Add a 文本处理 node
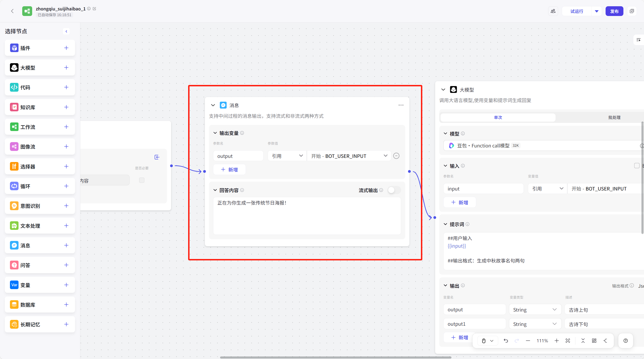Image resolution: width=644 pixels, height=359 pixels. (66, 225)
